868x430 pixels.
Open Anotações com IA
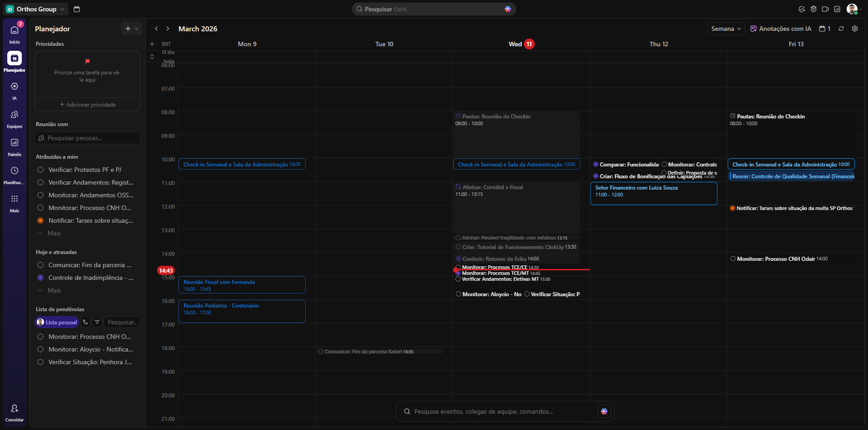click(x=781, y=29)
